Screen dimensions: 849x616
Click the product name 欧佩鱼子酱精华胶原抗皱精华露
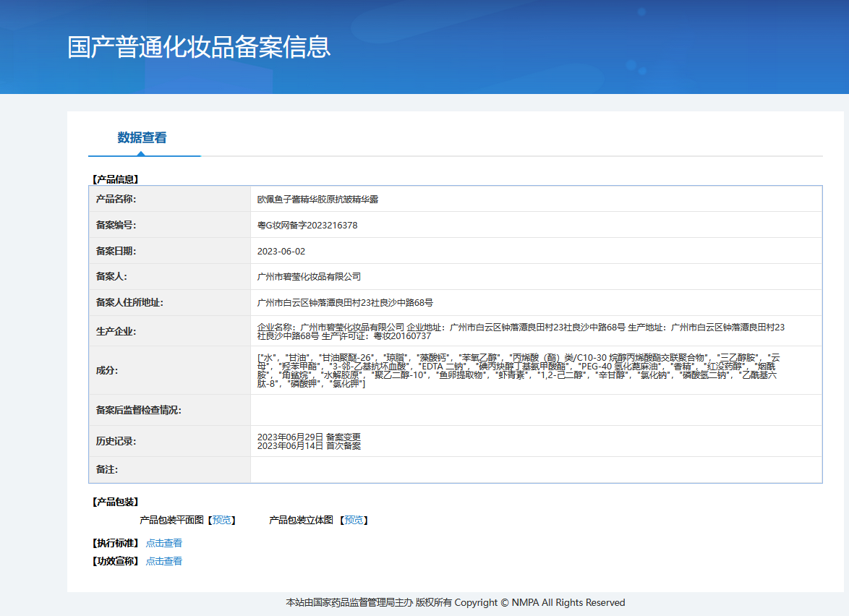click(x=317, y=199)
